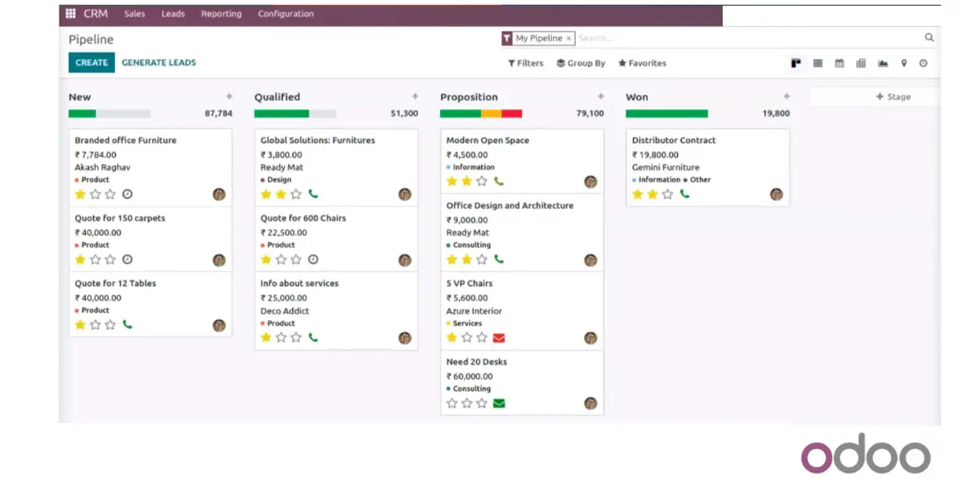Open the Sales menu
This screenshot has width=980, height=490.
point(135,14)
